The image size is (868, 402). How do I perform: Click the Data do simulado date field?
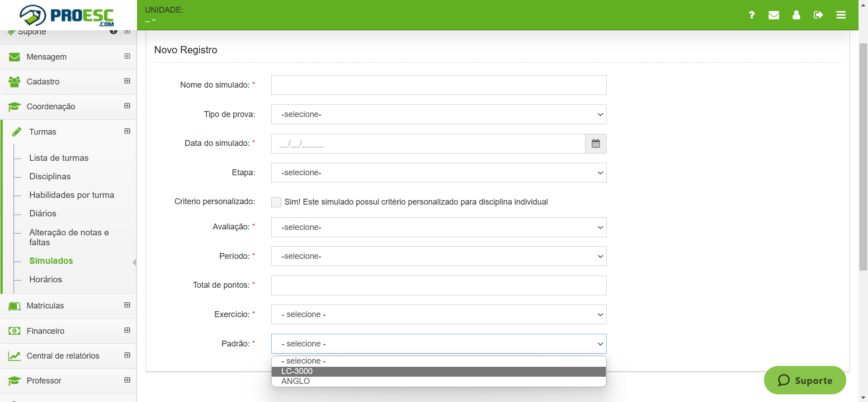point(428,144)
